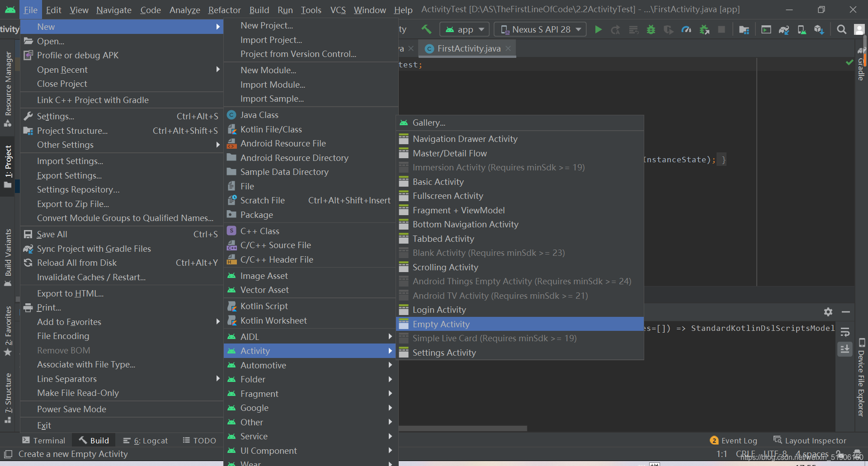Click the Attach Debugger to Android Process icon
Viewport: 868px width, 466px height.
point(704,30)
